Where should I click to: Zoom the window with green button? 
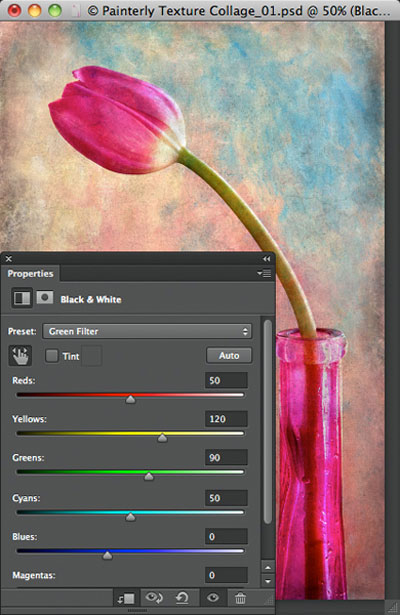click(x=55, y=11)
